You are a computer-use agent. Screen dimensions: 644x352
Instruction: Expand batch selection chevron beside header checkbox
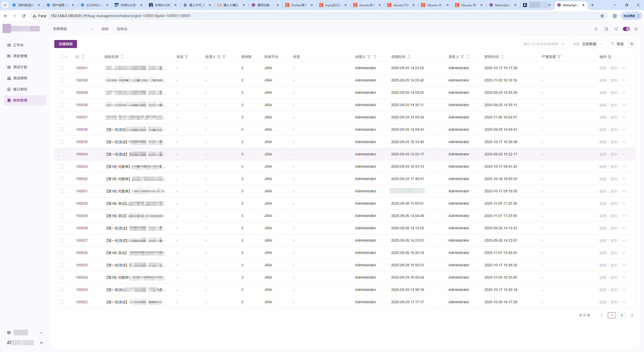(x=66, y=57)
